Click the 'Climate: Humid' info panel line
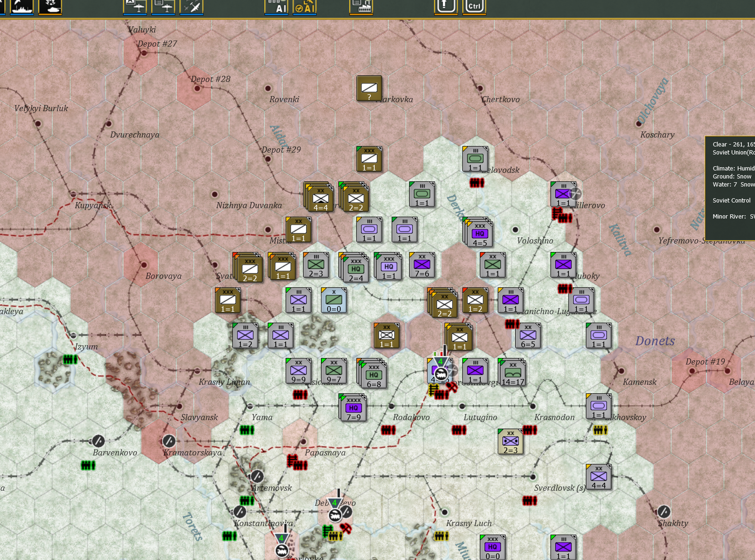Viewport: 755px width, 560px height. 734,169
